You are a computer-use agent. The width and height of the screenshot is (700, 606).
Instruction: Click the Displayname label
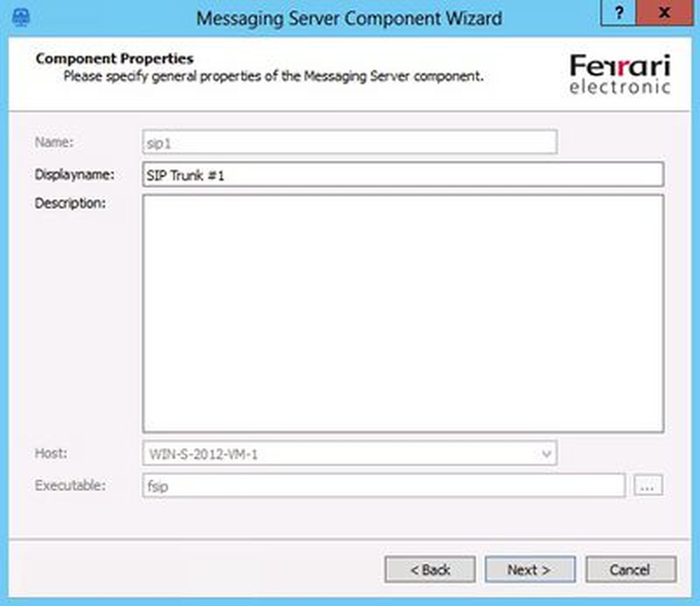[x=75, y=174]
